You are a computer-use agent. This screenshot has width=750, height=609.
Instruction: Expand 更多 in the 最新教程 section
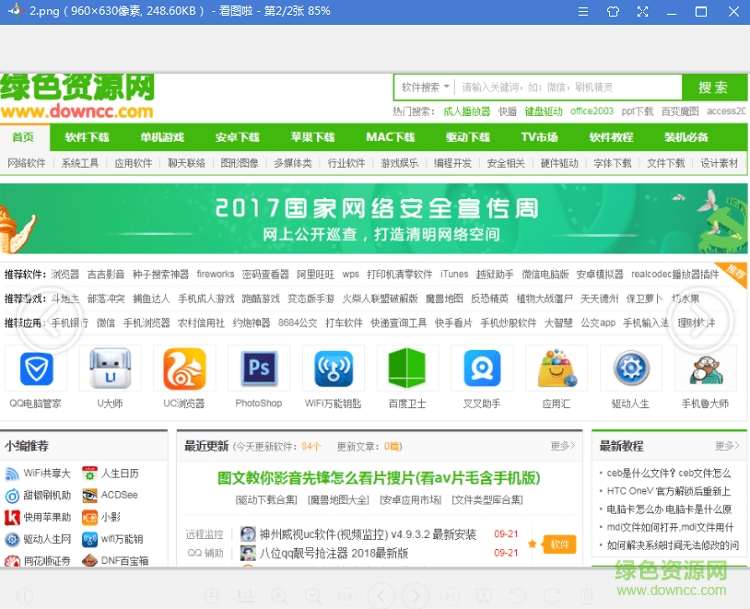727,446
